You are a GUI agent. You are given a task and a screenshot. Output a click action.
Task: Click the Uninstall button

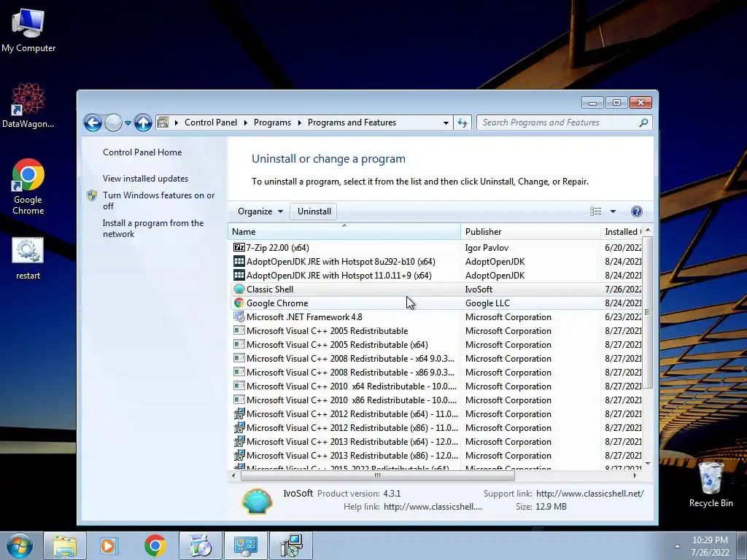click(314, 211)
